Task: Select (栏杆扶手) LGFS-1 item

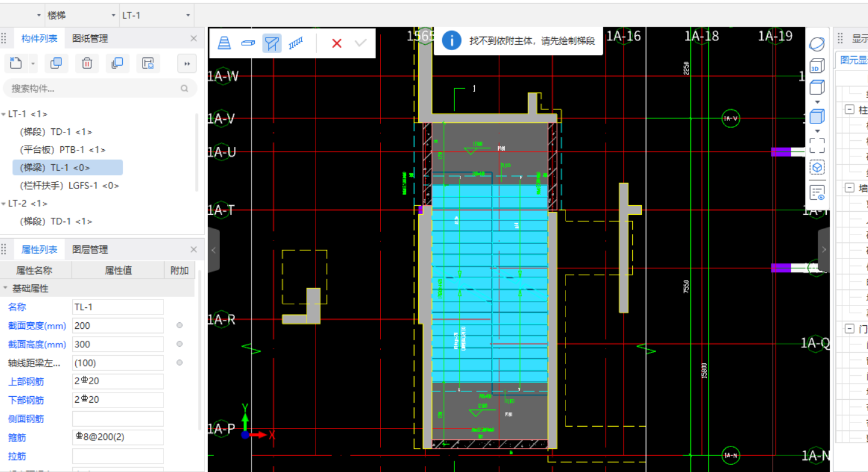Action: coord(69,186)
